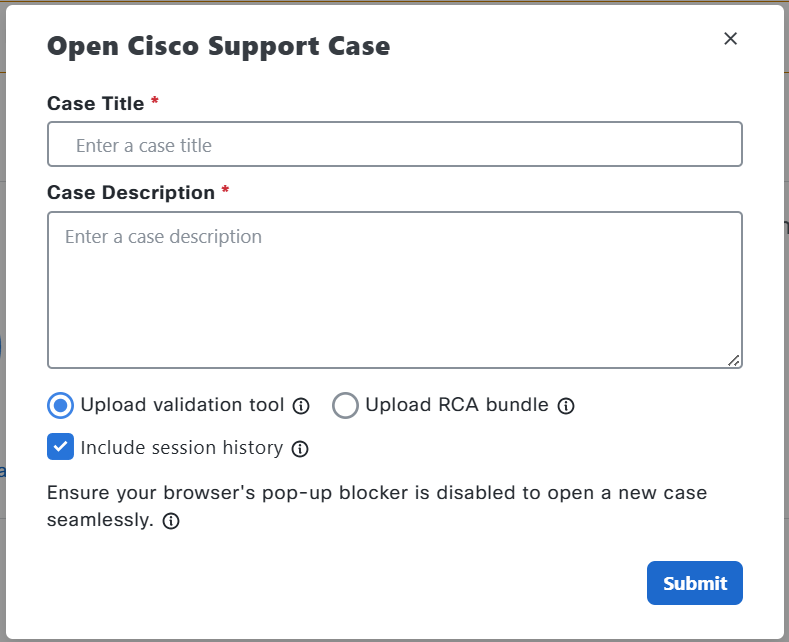Screen dimensions: 789x642
Task: Open info tooltip for Include session history
Action: click(300, 449)
